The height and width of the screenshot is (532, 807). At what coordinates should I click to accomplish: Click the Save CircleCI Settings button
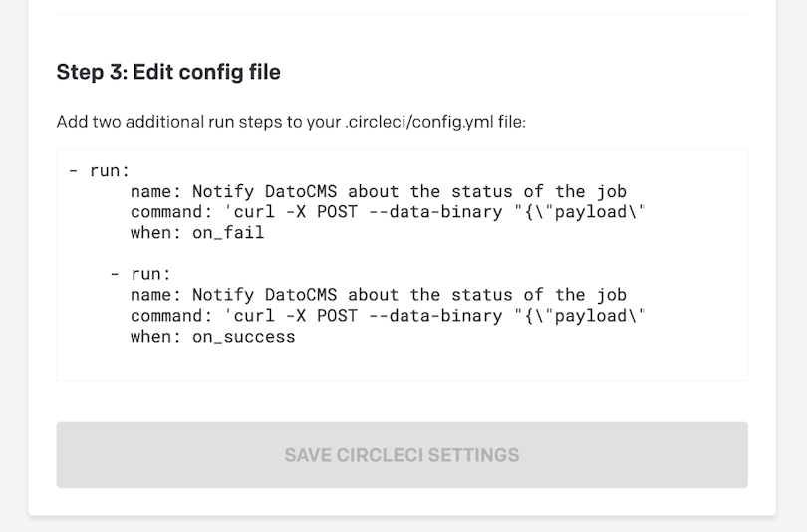point(402,455)
